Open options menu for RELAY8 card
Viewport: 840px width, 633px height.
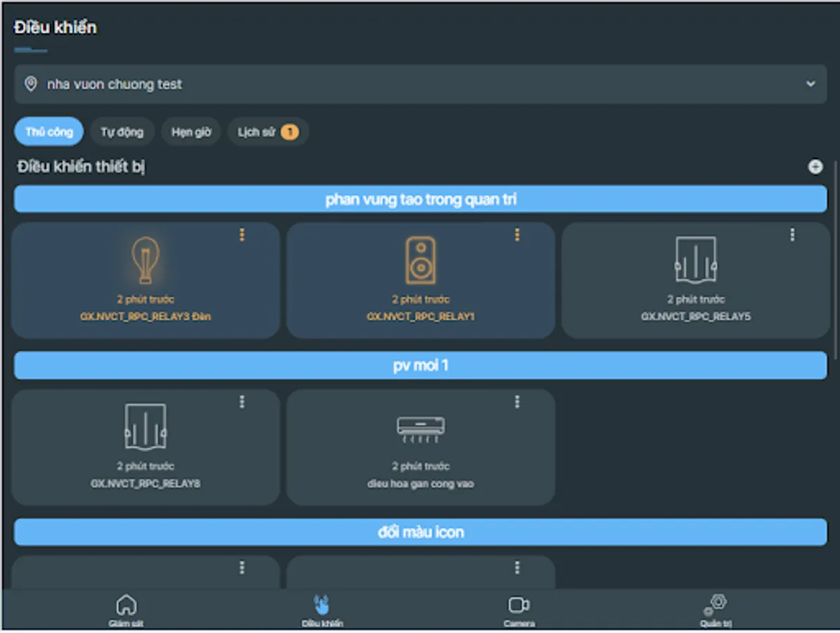click(242, 402)
